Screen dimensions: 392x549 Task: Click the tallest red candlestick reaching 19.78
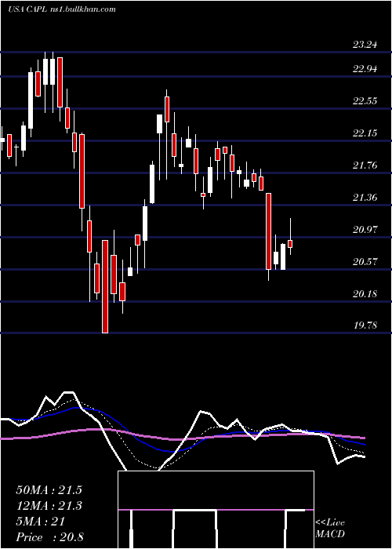click(105, 286)
